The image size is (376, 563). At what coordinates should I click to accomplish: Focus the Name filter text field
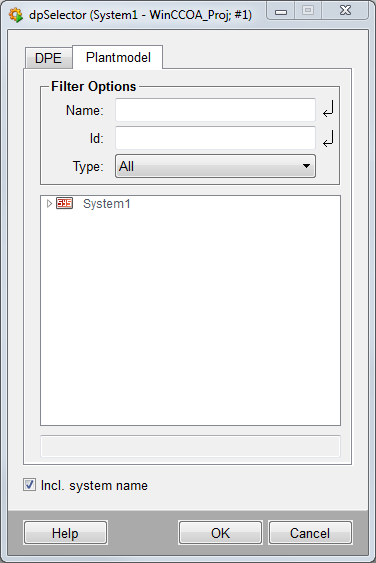[215, 110]
